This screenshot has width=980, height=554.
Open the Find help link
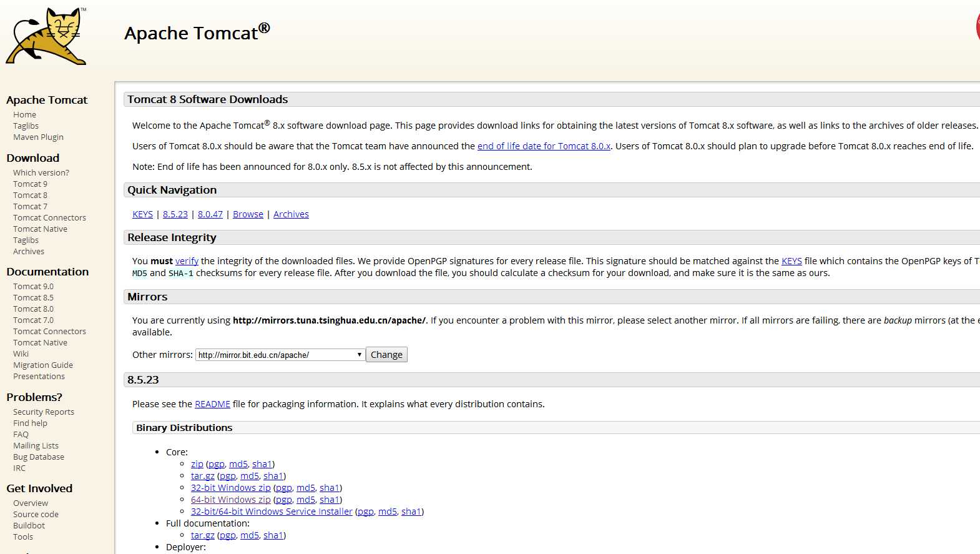[x=30, y=423]
